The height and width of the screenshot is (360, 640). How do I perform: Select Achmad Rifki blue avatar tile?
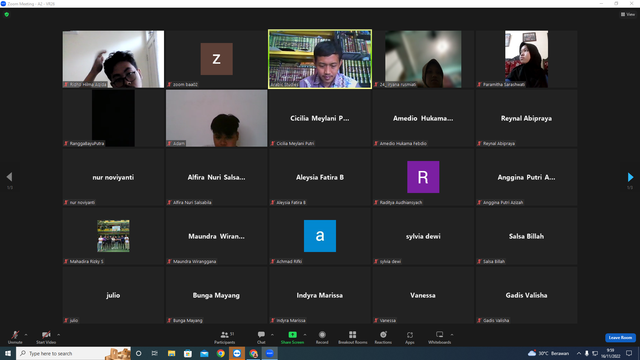(320, 236)
